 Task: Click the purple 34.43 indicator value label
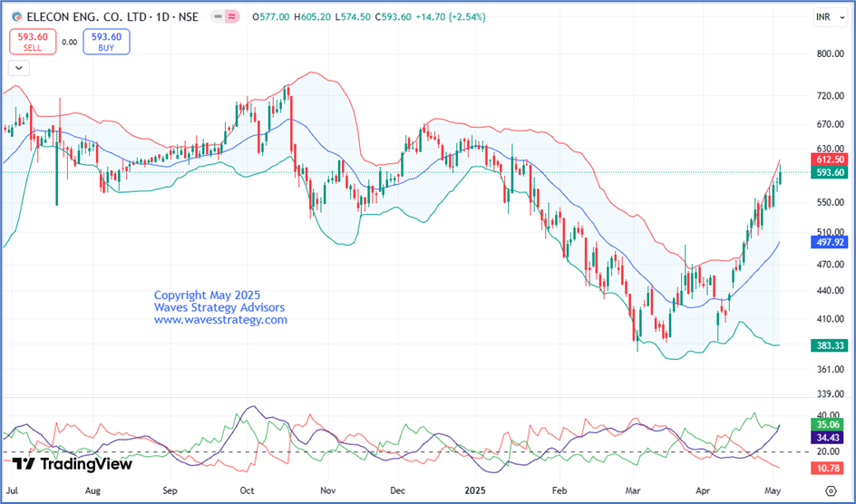tap(828, 437)
